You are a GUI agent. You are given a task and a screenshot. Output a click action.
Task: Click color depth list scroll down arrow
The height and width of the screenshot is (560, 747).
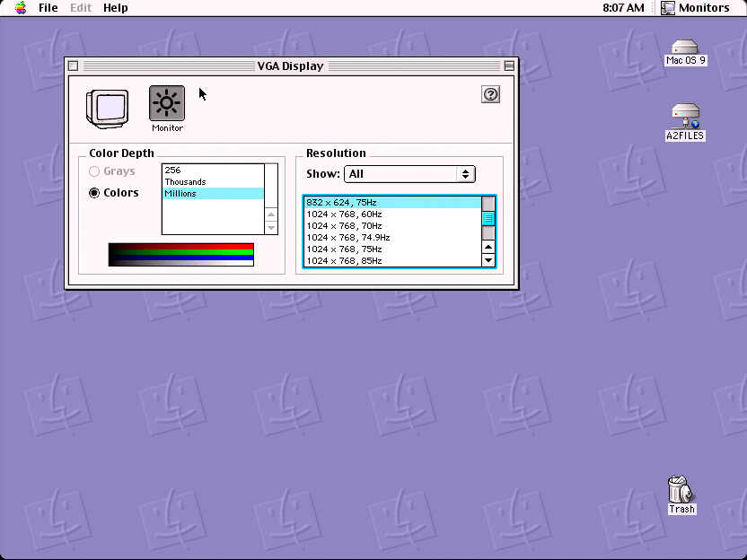click(x=271, y=228)
